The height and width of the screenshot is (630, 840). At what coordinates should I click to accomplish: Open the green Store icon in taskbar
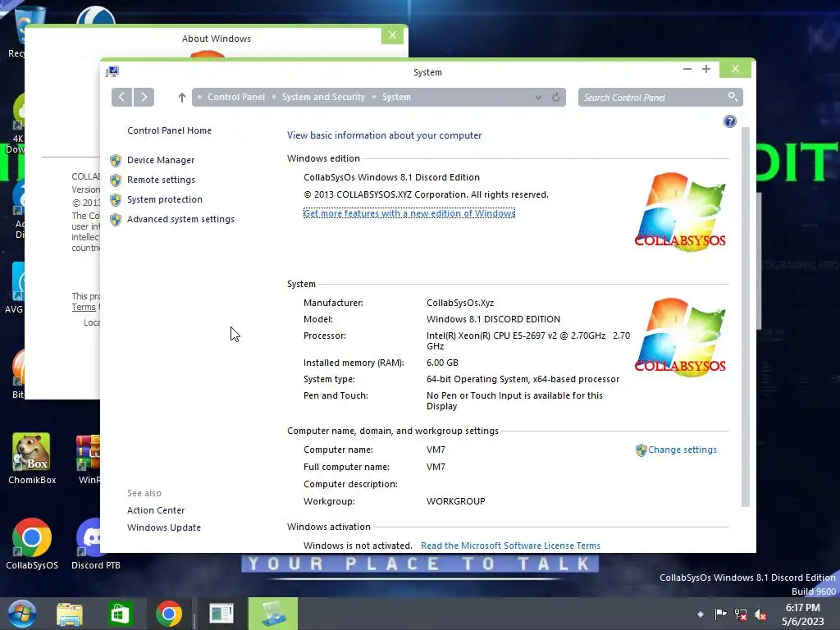click(x=120, y=614)
